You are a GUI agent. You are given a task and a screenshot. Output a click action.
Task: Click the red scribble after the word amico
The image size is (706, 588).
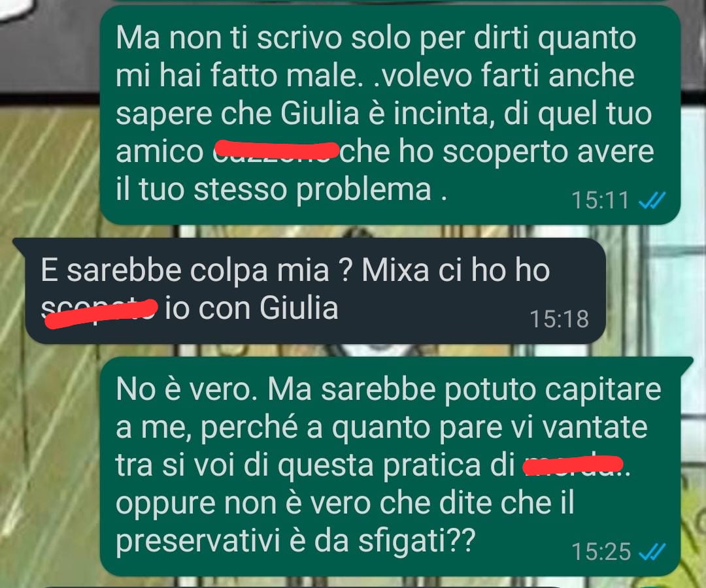(276, 149)
